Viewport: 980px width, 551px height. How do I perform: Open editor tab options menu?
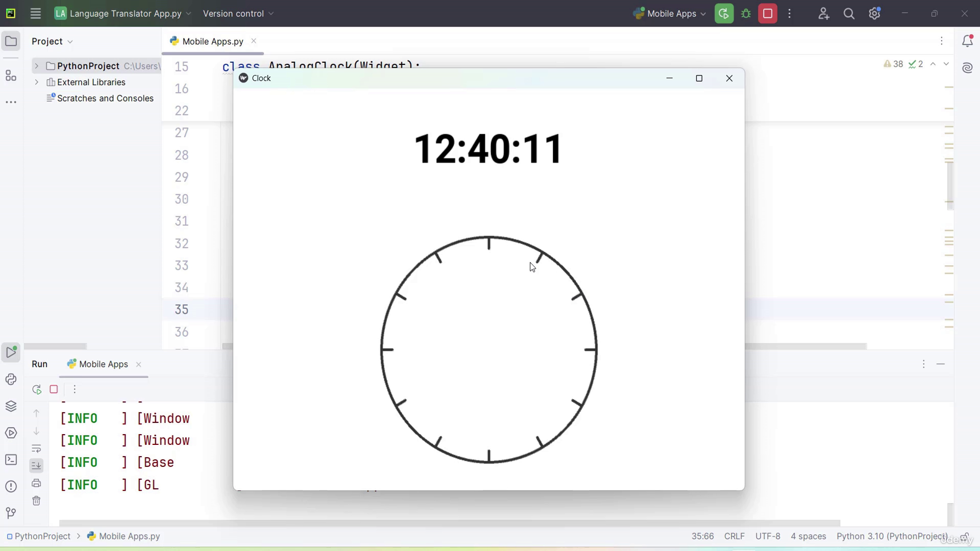[x=942, y=41]
